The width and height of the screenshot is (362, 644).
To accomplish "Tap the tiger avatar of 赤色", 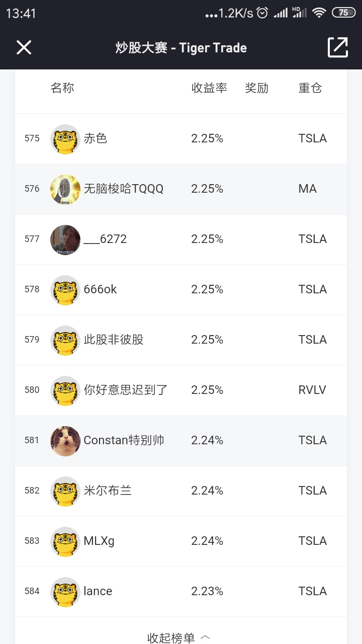I will tap(65, 139).
